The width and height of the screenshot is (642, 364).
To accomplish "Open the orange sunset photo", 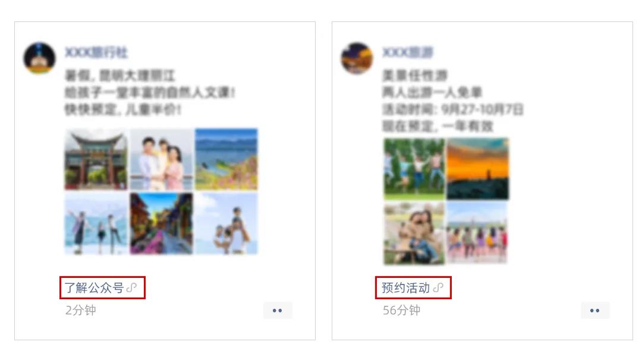I will pos(478,169).
